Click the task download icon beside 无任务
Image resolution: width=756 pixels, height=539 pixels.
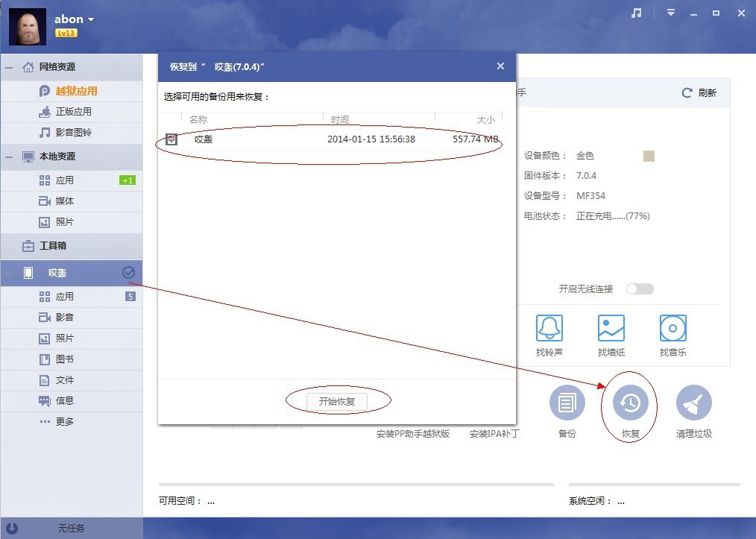[12, 528]
